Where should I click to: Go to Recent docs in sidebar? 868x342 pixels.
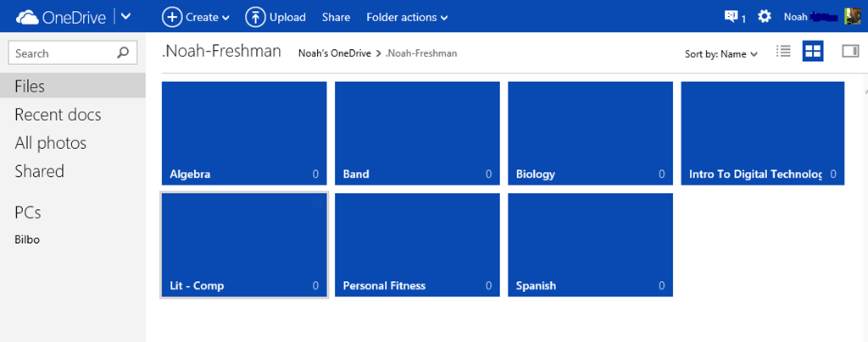(x=58, y=115)
